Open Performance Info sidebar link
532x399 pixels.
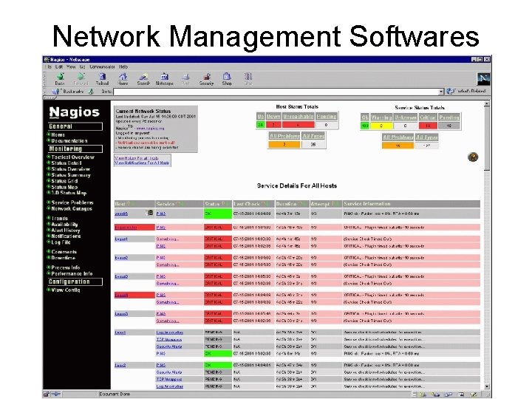click(72, 273)
